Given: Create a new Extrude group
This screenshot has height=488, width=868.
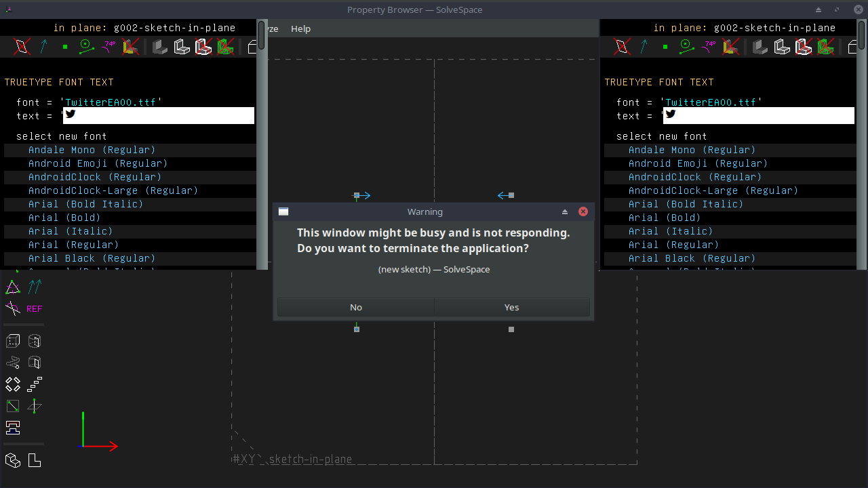Looking at the screenshot, I should (13, 341).
